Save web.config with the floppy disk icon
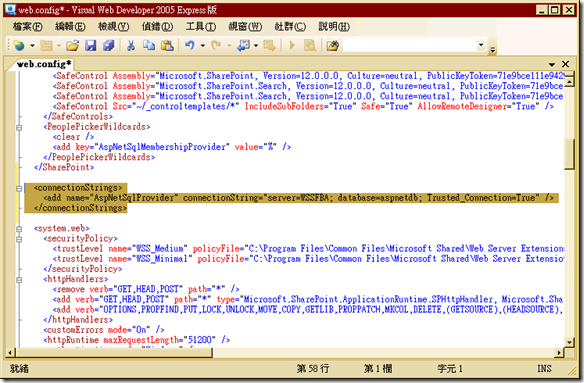The image size is (584, 383). point(91,46)
